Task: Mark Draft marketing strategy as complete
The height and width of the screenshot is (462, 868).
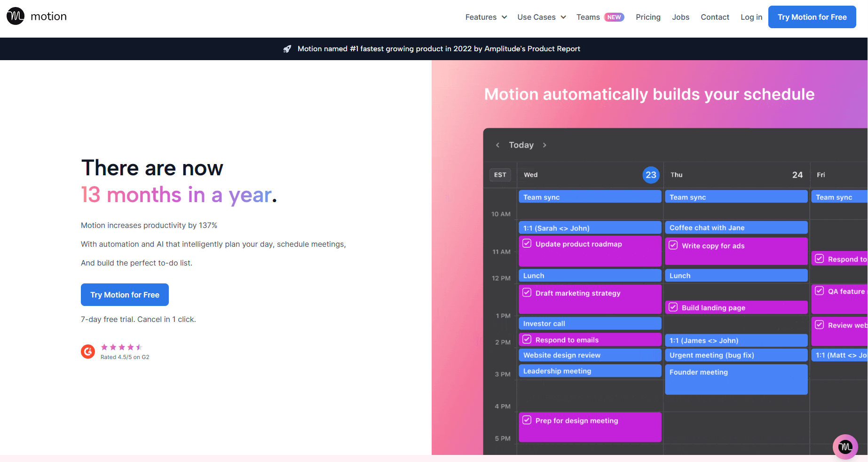Action: coord(527,292)
